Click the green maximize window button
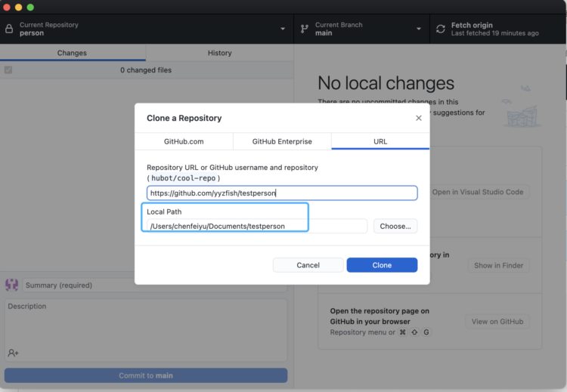Screen dimensions: 567x392 [30, 7]
